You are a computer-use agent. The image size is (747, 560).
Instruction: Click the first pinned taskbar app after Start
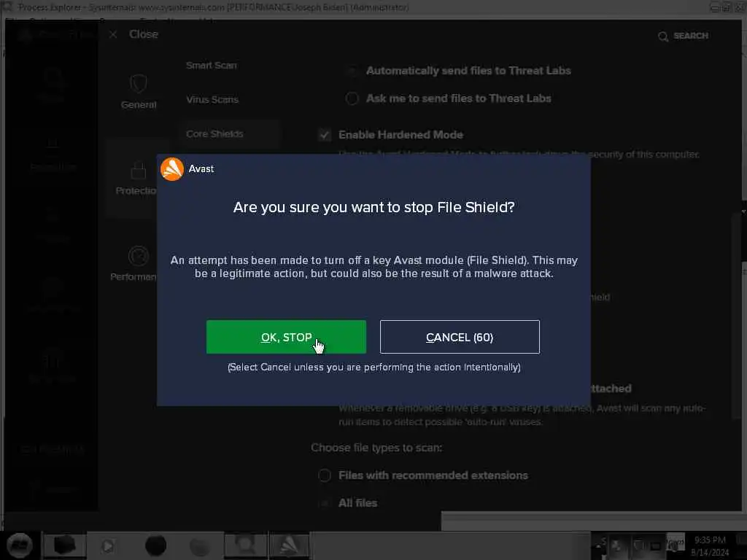64,545
